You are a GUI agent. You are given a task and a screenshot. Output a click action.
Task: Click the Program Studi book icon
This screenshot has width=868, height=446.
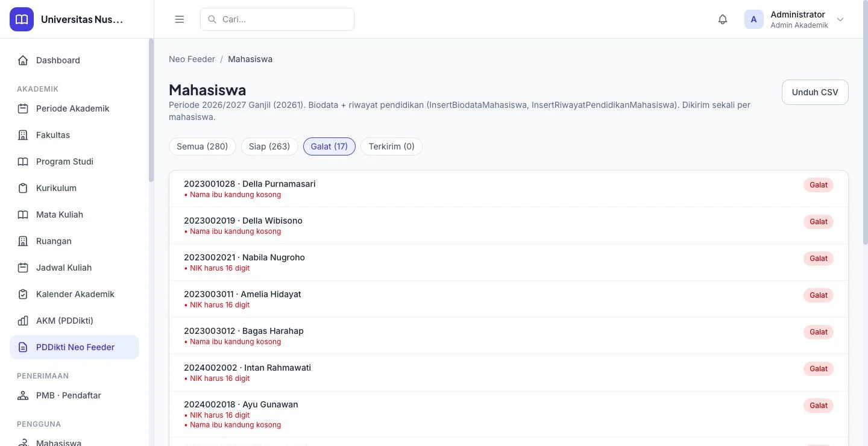tap(23, 162)
